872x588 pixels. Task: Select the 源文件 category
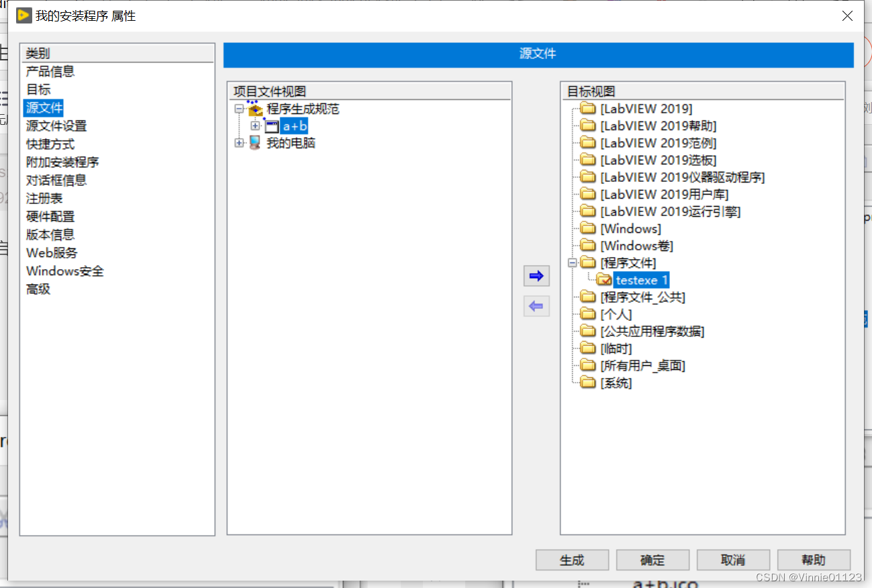click(x=44, y=107)
